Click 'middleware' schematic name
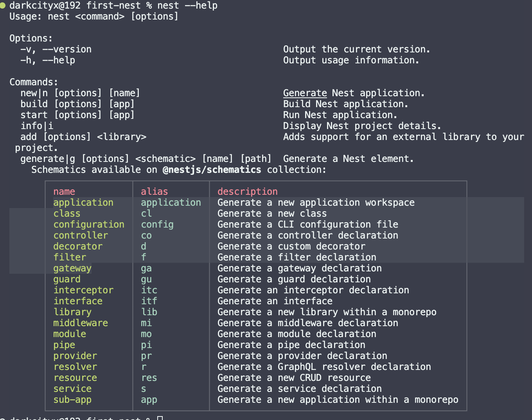 point(81,323)
